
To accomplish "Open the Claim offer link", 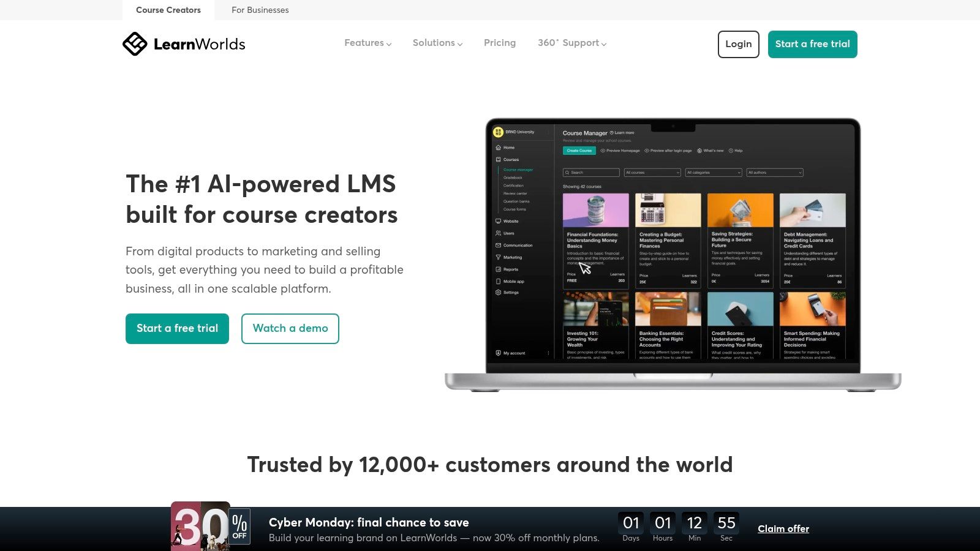I will coord(783,528).
